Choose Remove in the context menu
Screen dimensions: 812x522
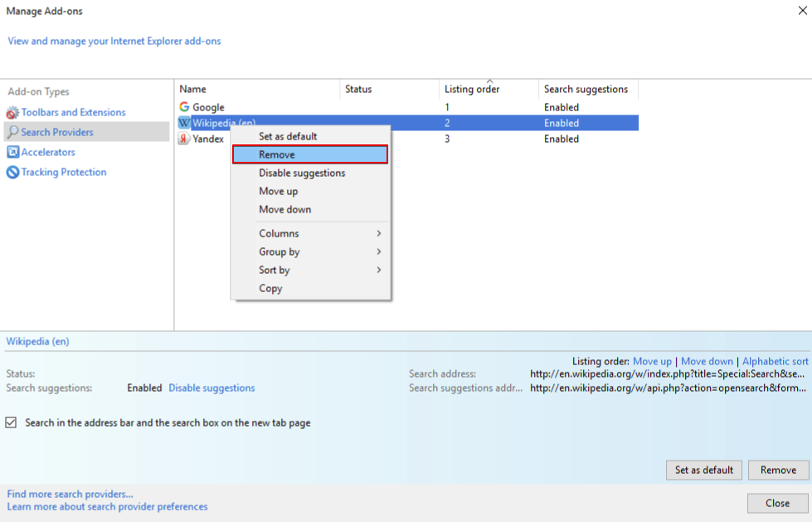(x=310, y=154)
